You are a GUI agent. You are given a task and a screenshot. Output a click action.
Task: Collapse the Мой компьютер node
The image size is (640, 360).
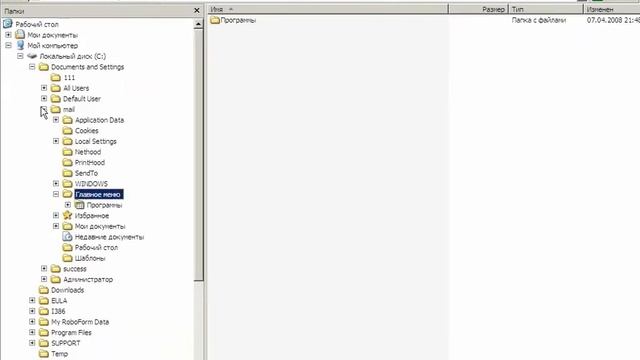point(8,46)
